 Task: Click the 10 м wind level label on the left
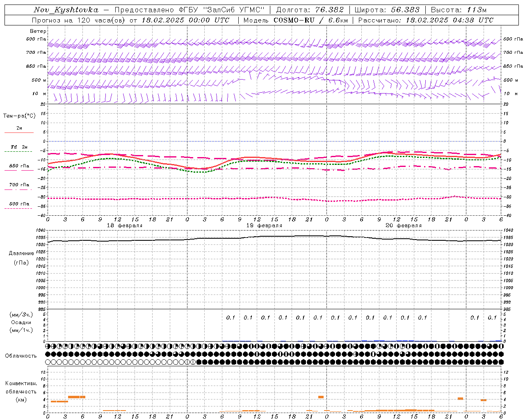[39, 94]
